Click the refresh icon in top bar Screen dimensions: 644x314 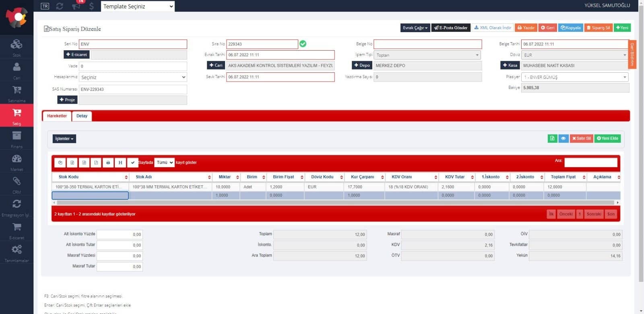click(x=60, y=6)
